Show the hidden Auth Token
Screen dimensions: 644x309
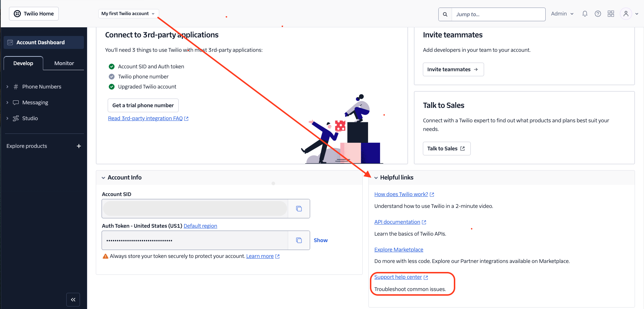click(320, 240)
